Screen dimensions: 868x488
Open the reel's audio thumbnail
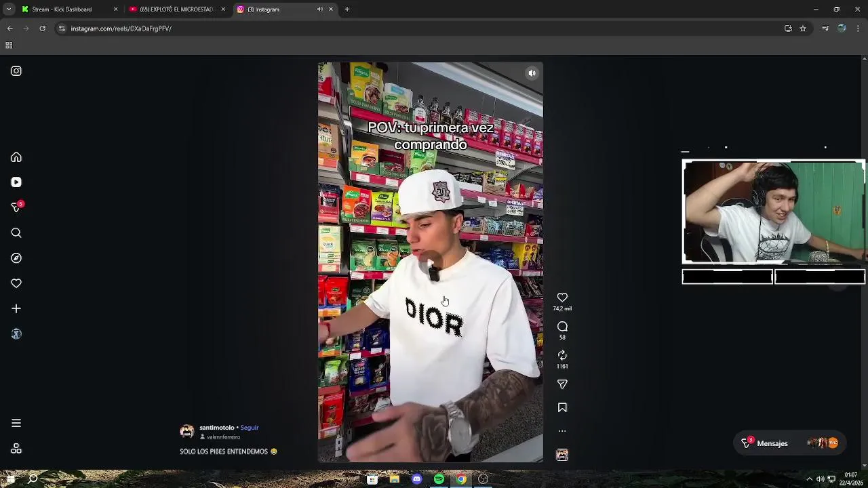(562, 455)
